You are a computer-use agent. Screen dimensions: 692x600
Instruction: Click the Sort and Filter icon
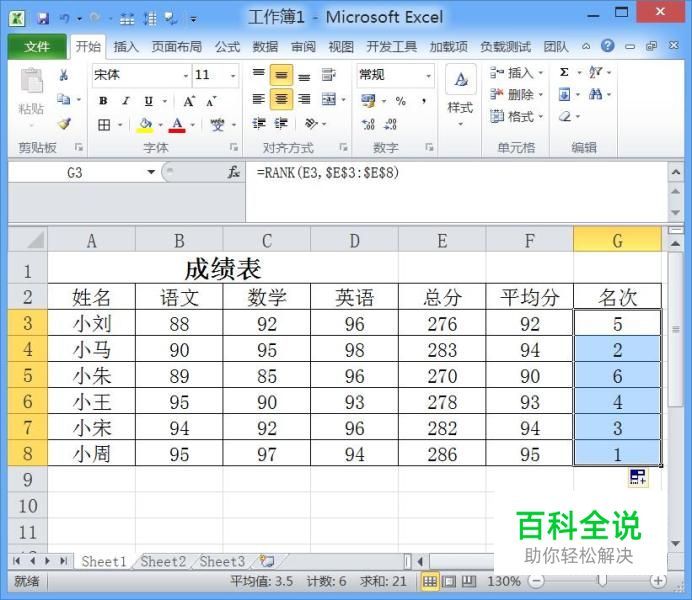click(596, 72)
